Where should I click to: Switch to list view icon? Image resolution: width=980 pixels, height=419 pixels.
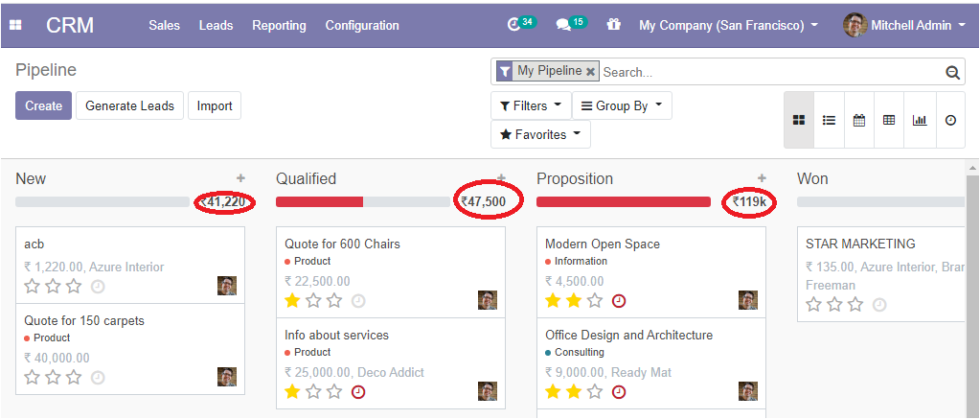(829, 120)
